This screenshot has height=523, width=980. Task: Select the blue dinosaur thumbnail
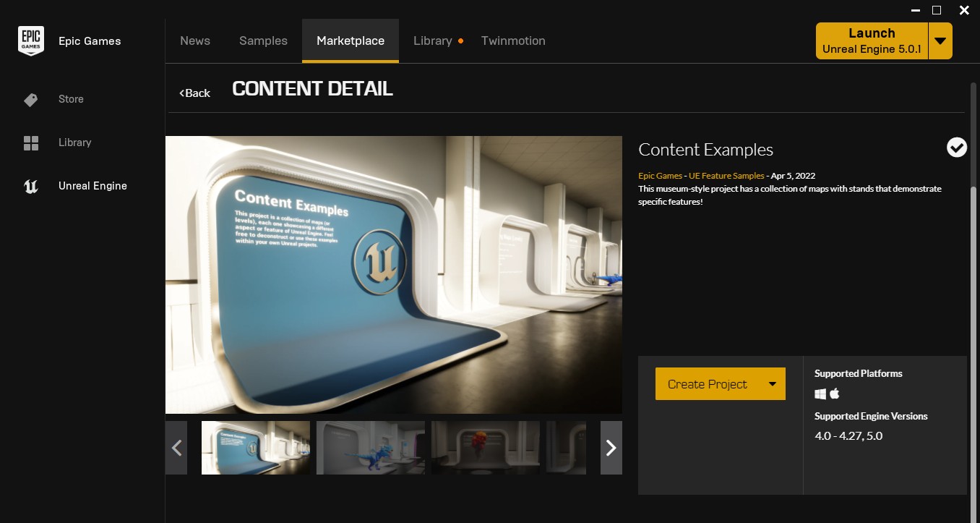[x=371, y=448]
